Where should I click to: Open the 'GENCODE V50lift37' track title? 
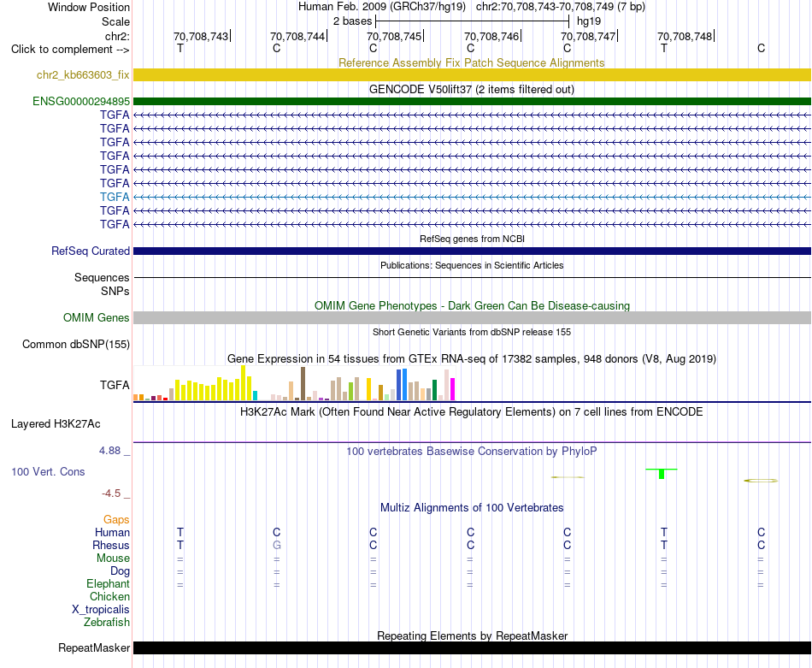click(471, 89)
